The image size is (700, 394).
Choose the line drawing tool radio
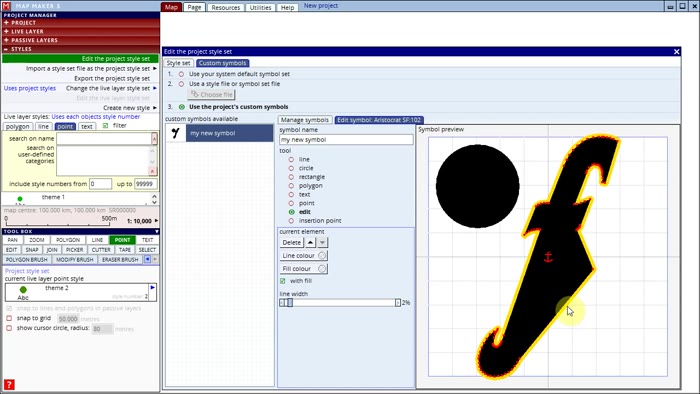[291, 159]
